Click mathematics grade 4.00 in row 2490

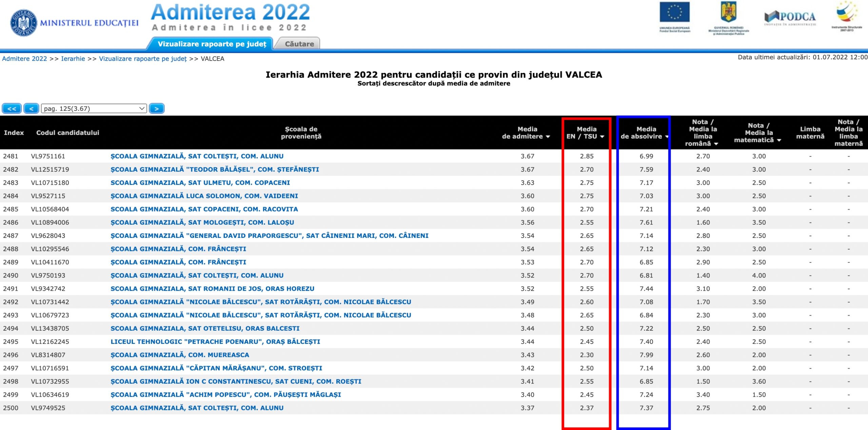pyautogui.click(x=759, y=275)
